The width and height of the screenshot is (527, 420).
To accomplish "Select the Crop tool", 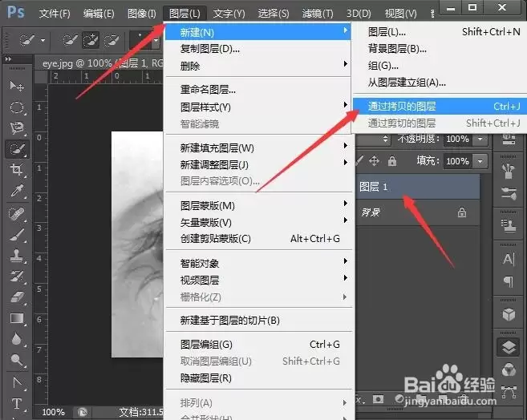I will coord(17,169).
